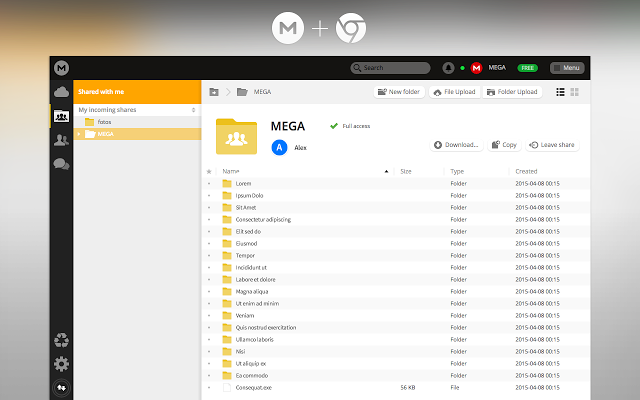Select the Sit Amet folder row
The image size is (640, 400).
point(396,207)
